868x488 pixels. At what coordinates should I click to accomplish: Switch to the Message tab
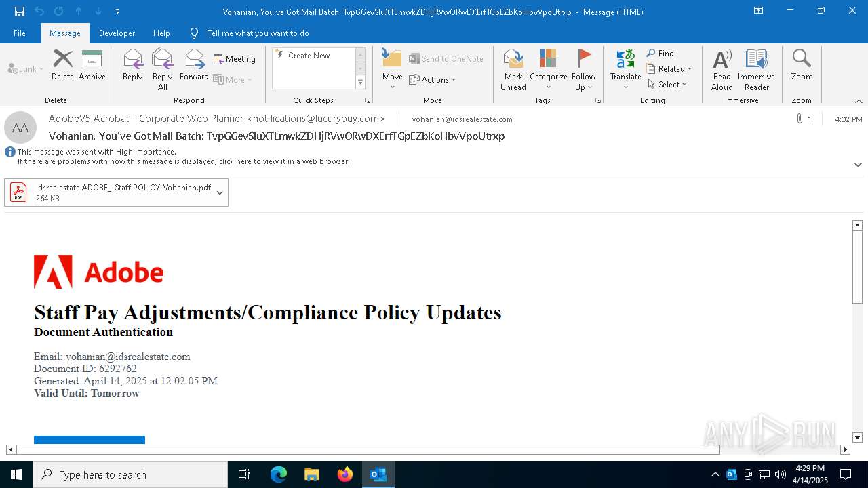click(x=65, y=33)
